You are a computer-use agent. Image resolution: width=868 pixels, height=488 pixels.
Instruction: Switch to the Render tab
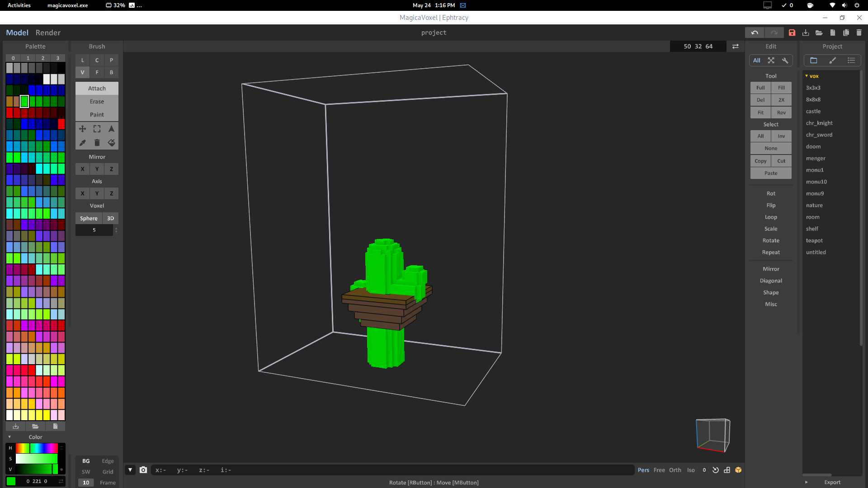pos(47,32)
